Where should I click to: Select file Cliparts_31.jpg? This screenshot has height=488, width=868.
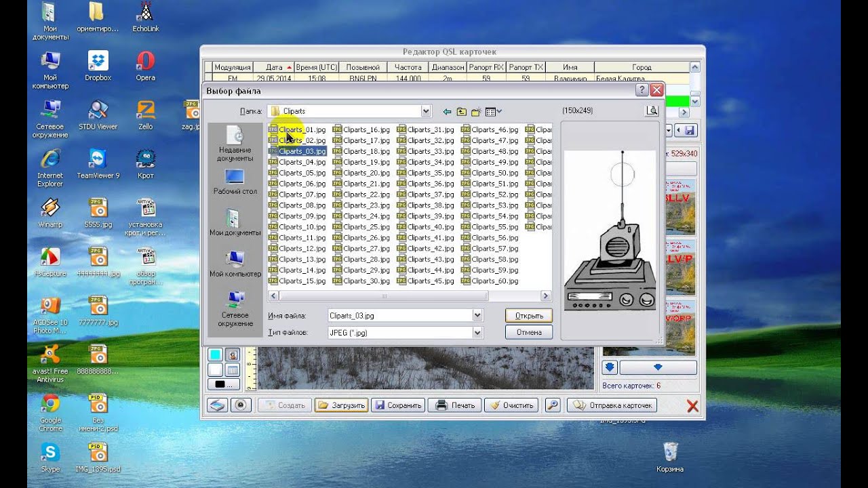click(x=425, y=129)
